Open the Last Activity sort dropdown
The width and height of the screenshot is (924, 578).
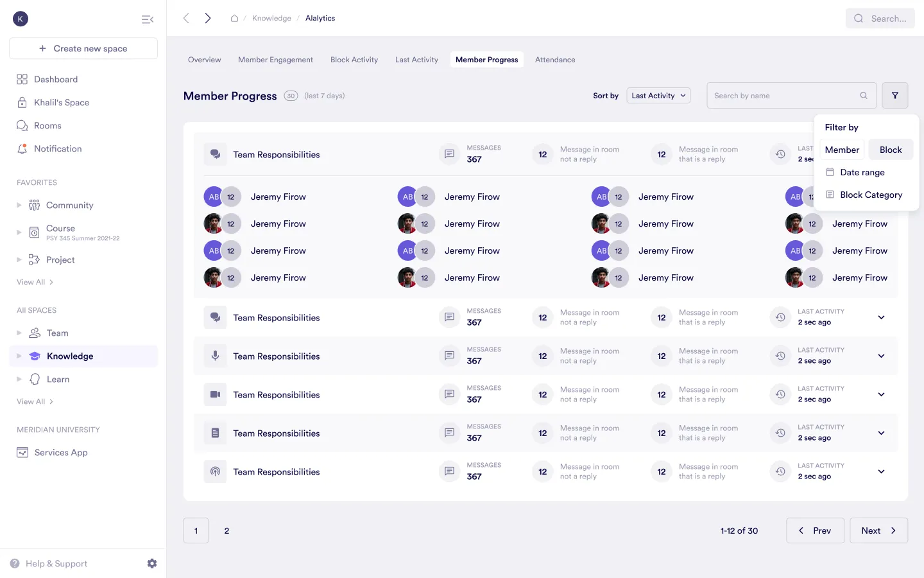coord(658,95)
